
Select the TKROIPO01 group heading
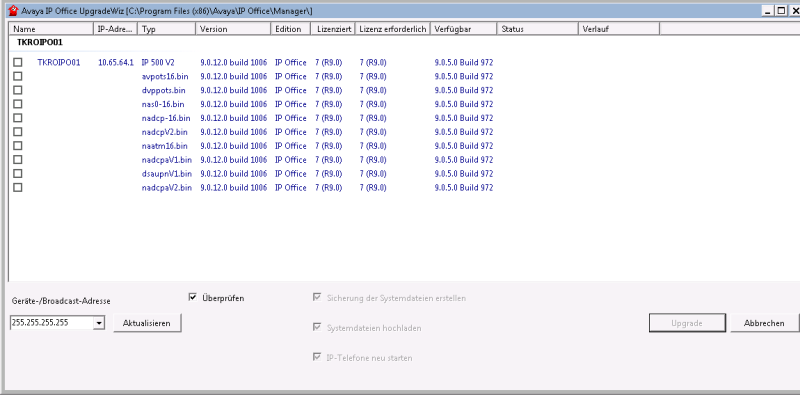click(40, 42)
